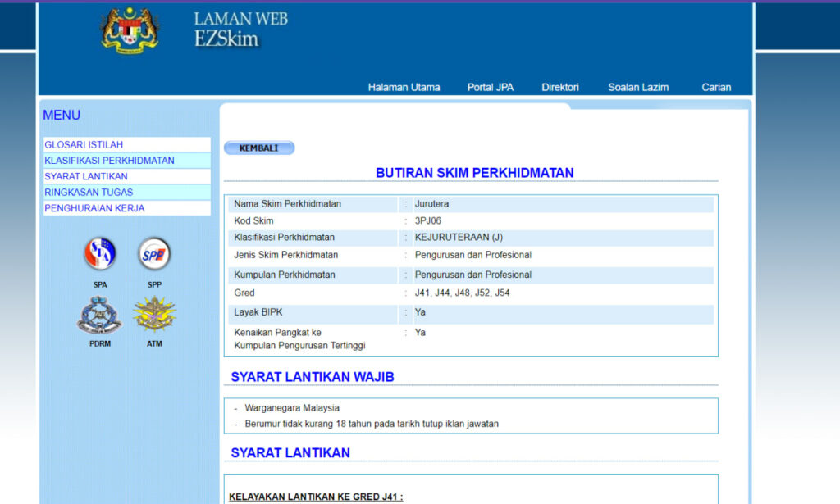The image size is (840, 504).
Task: Click the Jenis Skim Perkhidmatan label
Action: point(286,255)
